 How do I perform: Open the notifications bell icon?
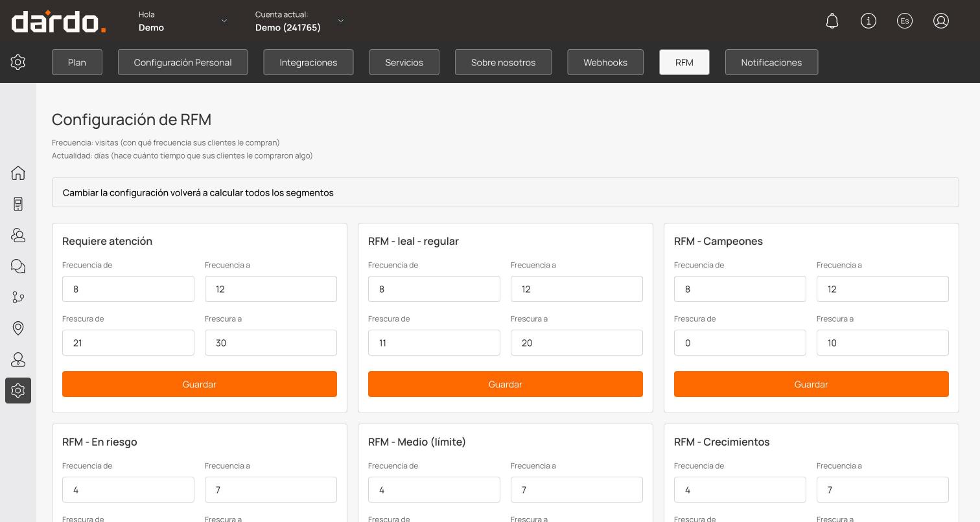pos(832,21)
